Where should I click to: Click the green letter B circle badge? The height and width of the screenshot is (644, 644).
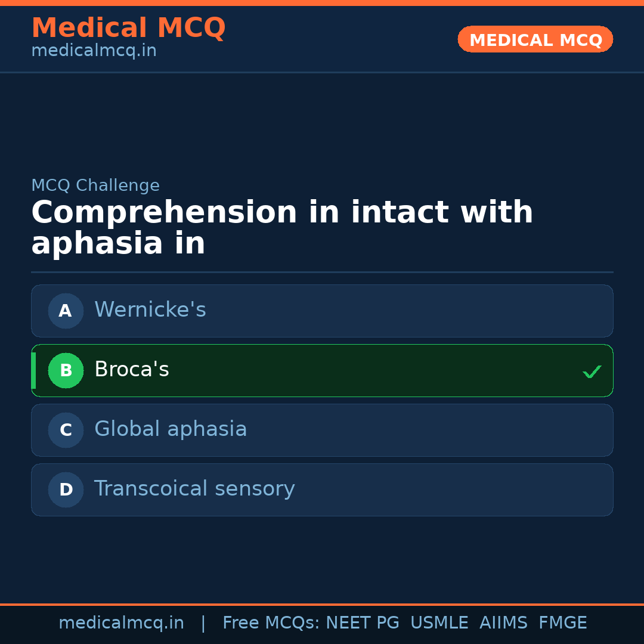(66, 370)
